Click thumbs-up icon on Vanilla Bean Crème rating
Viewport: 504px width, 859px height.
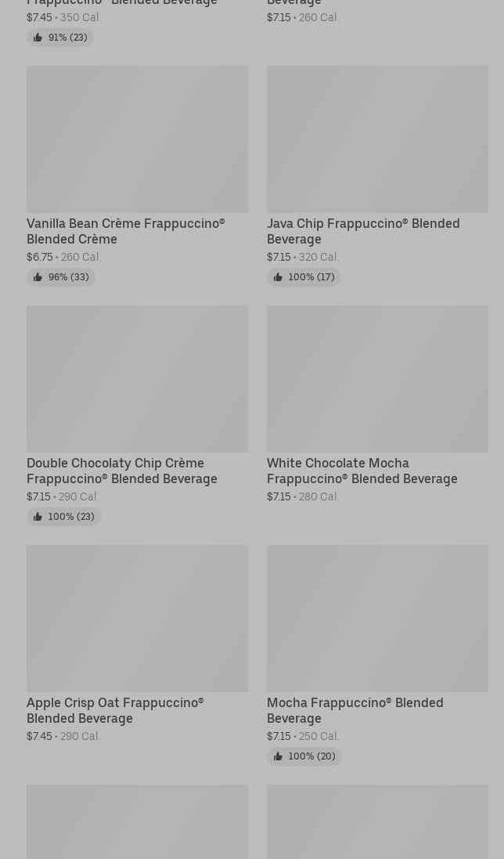click(38, 277)
